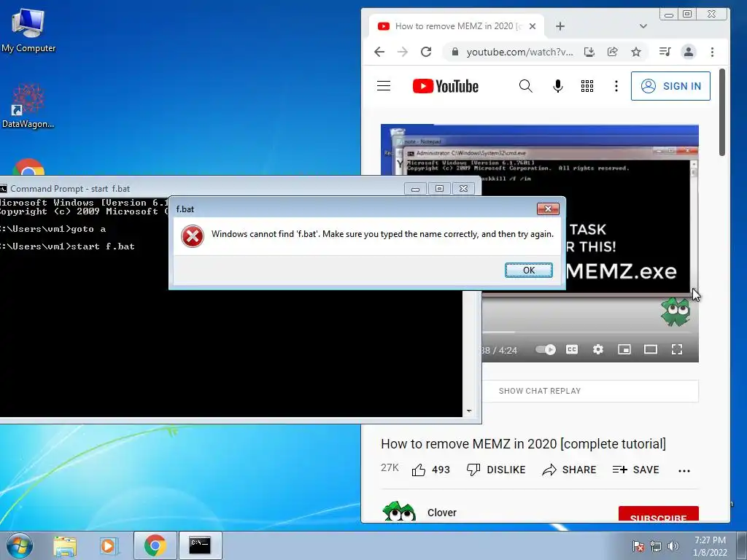Click the red SUBSCRIBE button
The height and width of the screenshot is (560, 747).
pos(659,514)
